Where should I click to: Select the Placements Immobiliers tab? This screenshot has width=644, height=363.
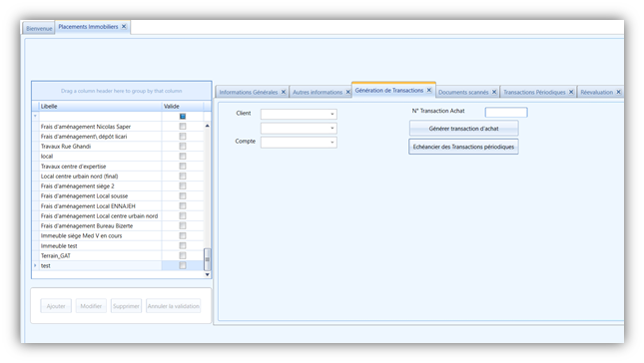pyautogui.click(x=88, y=27)
